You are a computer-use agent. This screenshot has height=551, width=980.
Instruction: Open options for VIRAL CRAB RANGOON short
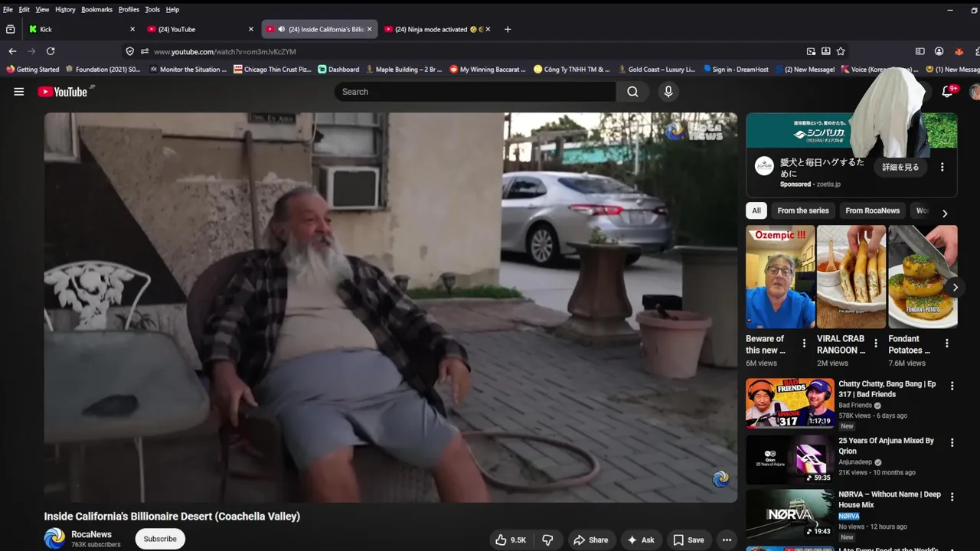[x=876, y=344]
